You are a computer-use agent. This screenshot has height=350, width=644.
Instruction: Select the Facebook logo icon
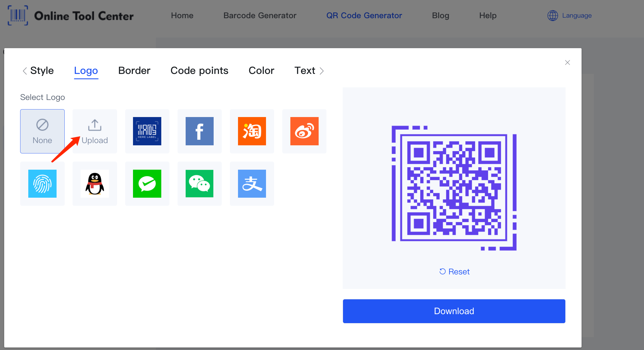tap(199, 130)
